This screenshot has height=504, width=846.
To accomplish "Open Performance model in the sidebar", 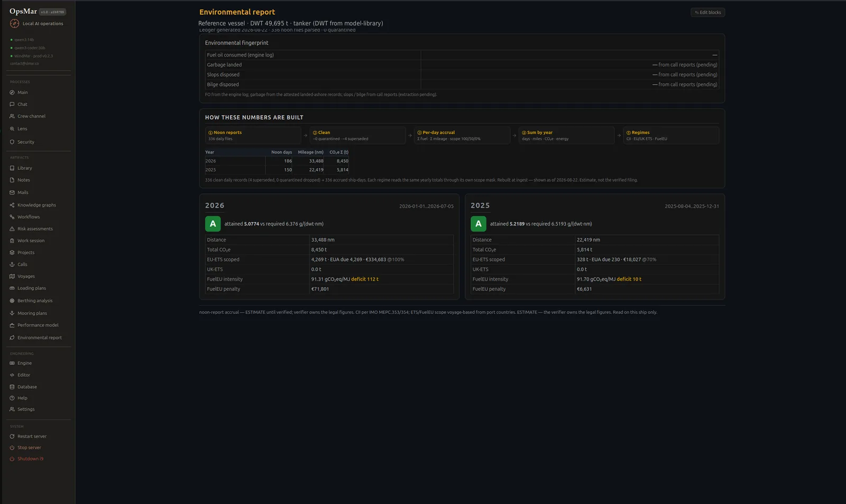I will click(38, 325).
